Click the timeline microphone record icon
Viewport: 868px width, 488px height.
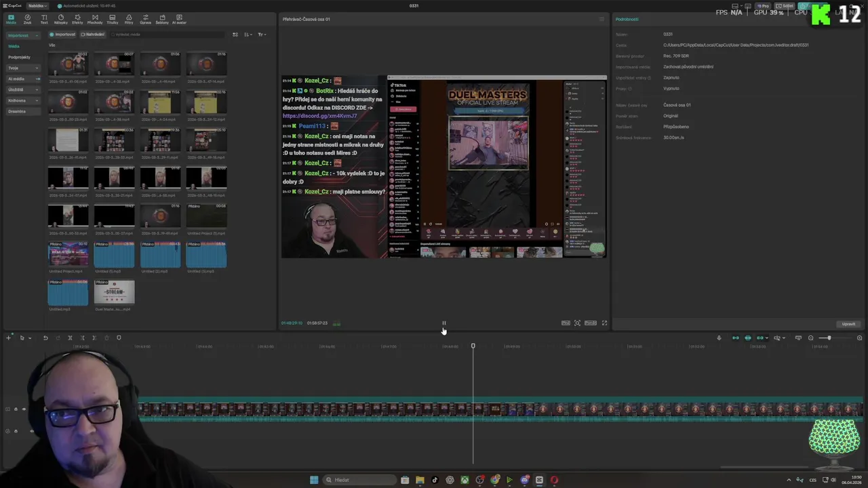(719, 338)
